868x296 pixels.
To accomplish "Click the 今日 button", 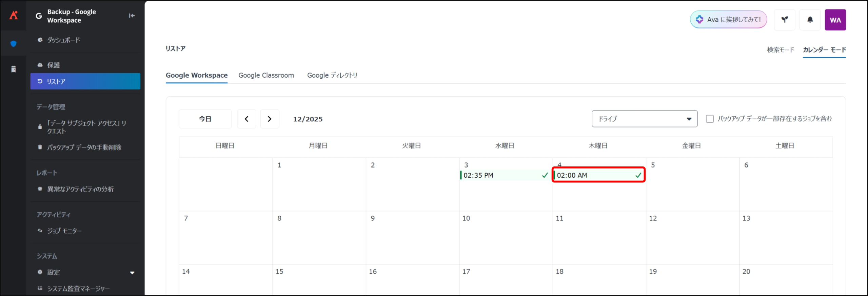I will point(205,119).
